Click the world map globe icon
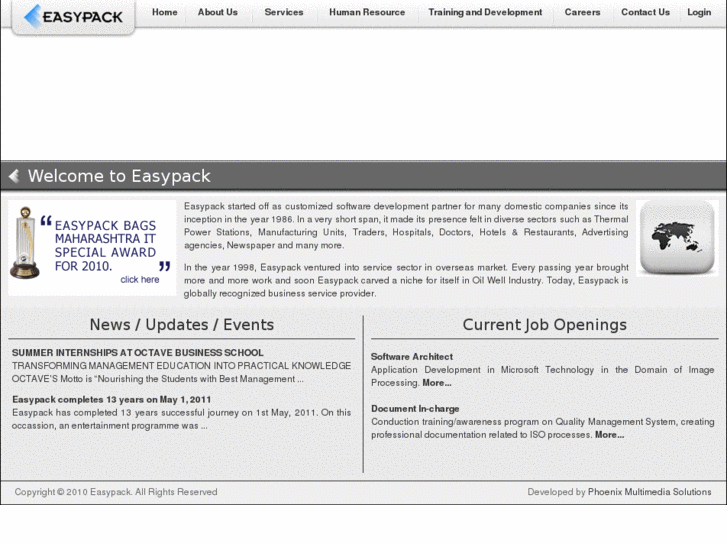The height and width of the screenshot is (545, 727). (x=677, y=237)
